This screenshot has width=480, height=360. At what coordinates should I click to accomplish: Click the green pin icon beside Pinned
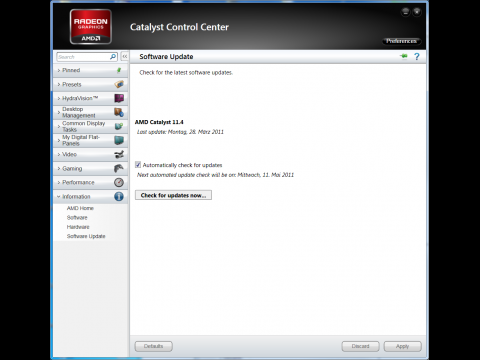[119, 70]
